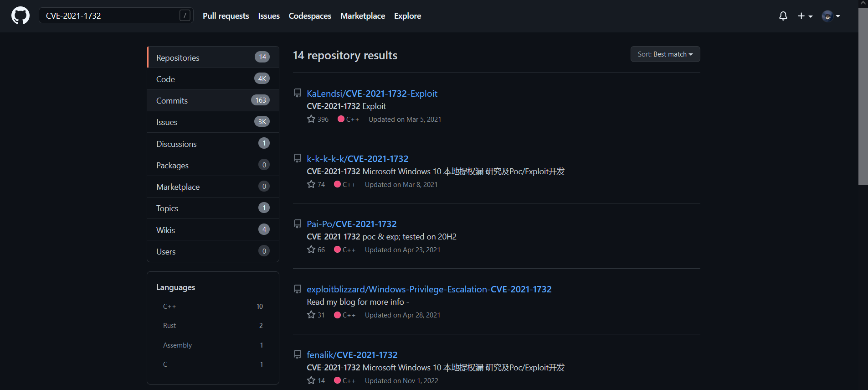This screenshot has height=390, width=868.
Task: Click 'Updated on Nov 1, 2022' text
Action: pyautogui.click(x=401, y=381)
